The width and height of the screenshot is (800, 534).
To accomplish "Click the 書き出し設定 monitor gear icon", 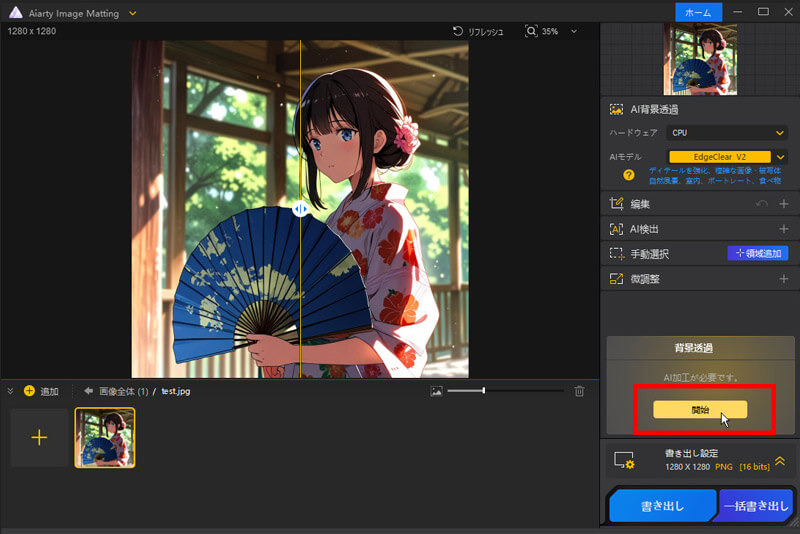I will [x=624, y=460].
